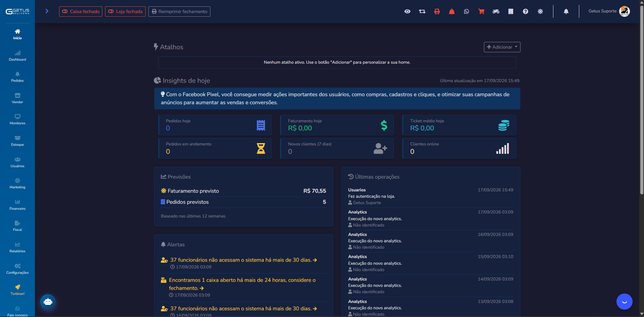Click the blue round chat widget button

pyautogui.click(x=625, y=302)
